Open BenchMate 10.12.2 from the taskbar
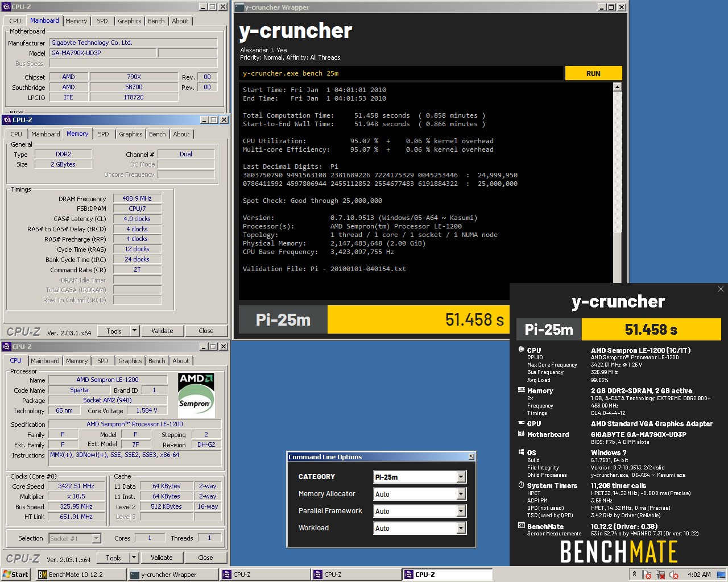The image size is (728, 582). coord(80,575)
